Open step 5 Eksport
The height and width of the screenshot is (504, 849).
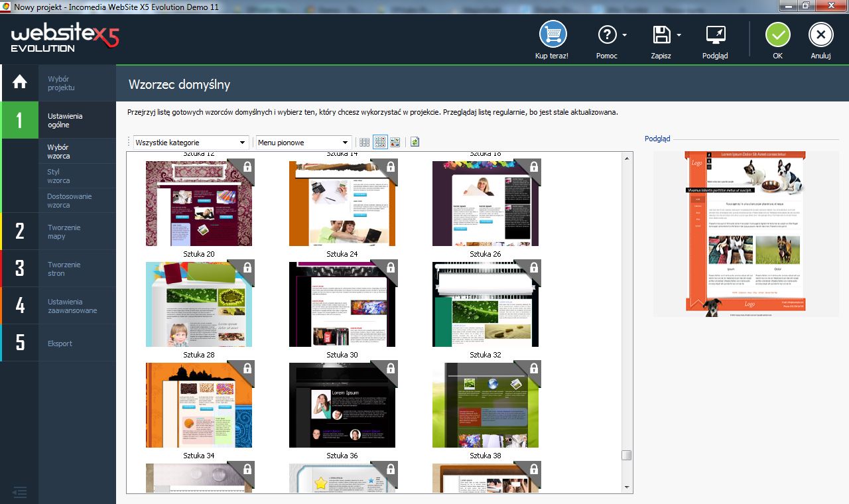pyautogui.click(x=58, y=343)
